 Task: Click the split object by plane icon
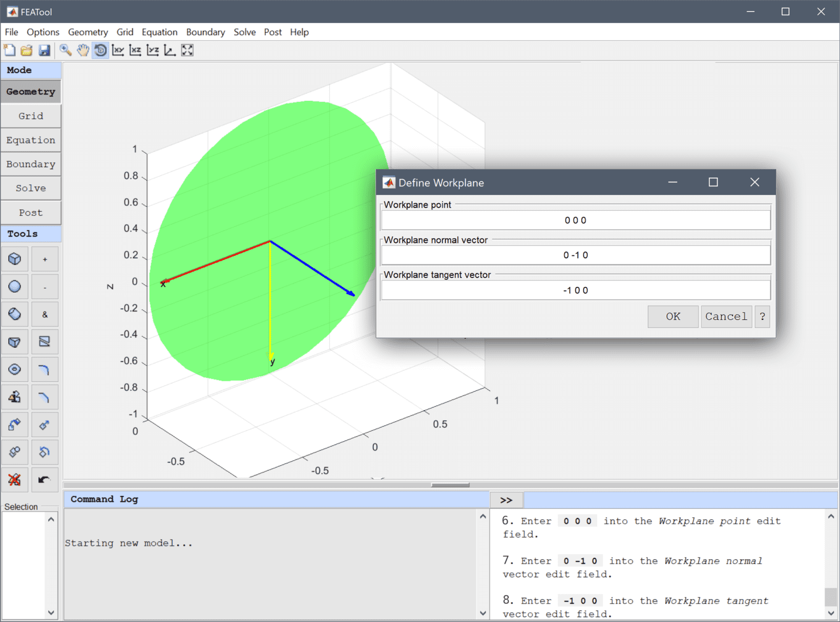[45, 342]
